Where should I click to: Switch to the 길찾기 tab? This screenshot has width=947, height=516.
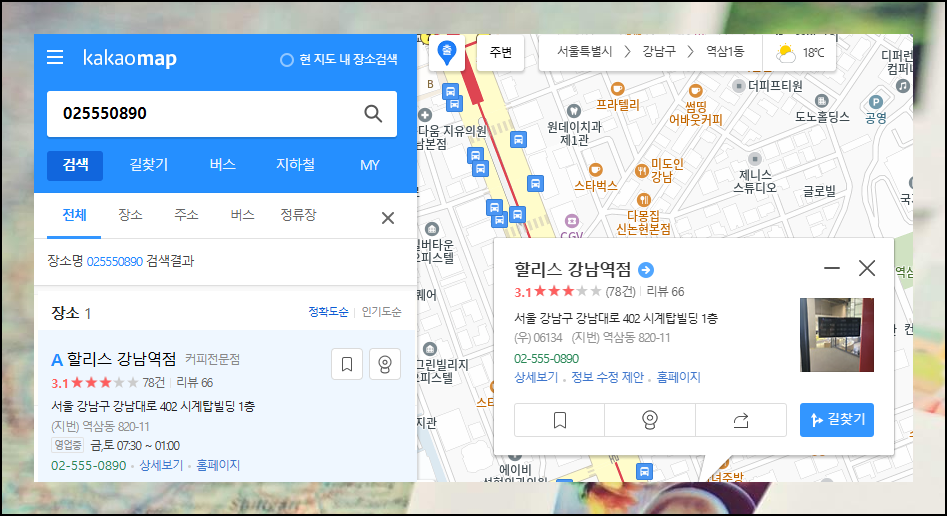pyautogui.click(x=149, y=165)
